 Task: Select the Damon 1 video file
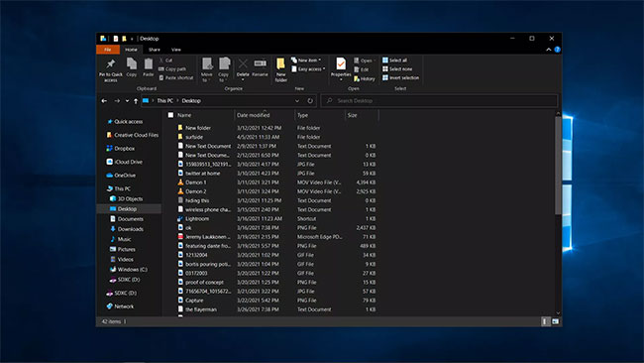[195, 182]
